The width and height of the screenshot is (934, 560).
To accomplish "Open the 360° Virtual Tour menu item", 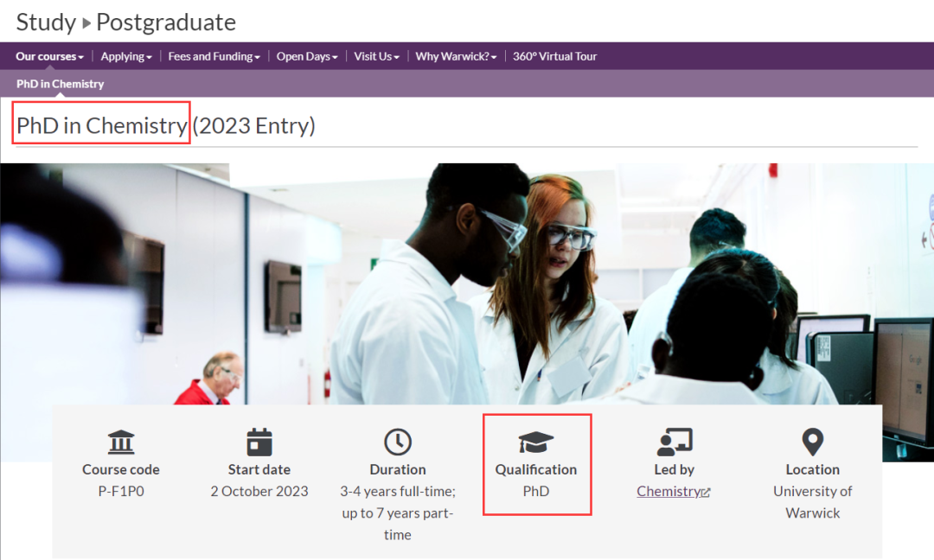I will coord(554,56).
